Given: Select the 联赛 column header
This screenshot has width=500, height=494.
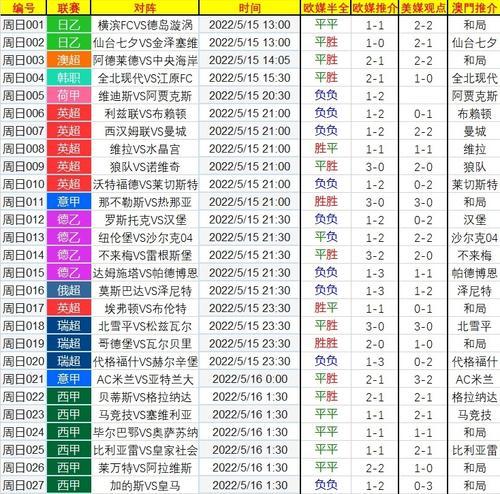Looking at the screenshot, I should click(x=69, y=7).
